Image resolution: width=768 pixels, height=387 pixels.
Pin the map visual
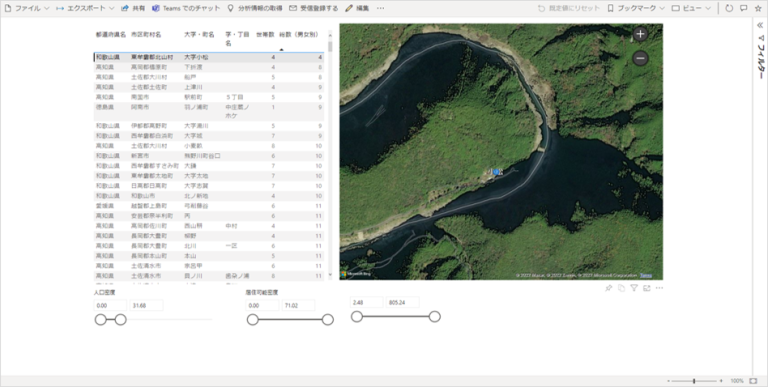pyautogui.click(x=608, y=288)
